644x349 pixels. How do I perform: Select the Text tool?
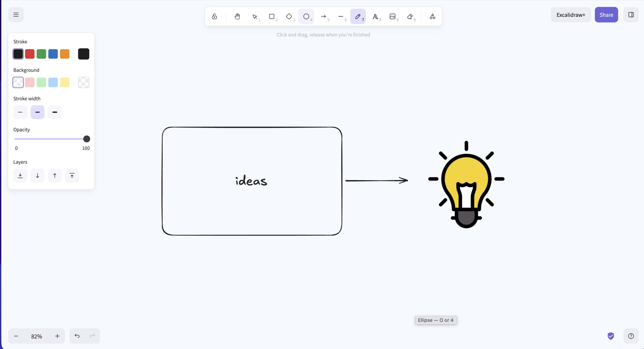(375, 16)
